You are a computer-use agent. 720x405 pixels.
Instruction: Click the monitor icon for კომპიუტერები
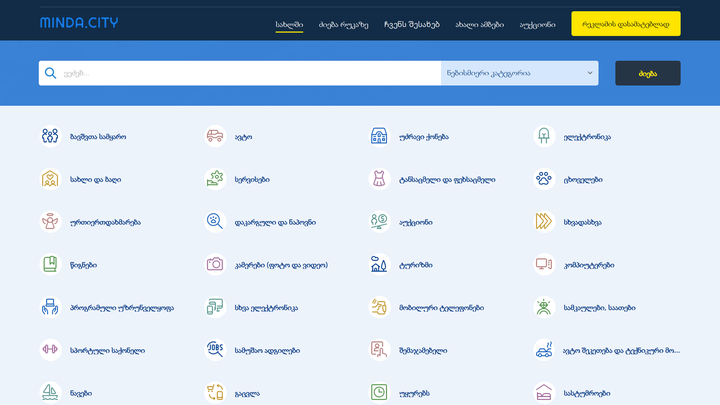click(544, 264)
